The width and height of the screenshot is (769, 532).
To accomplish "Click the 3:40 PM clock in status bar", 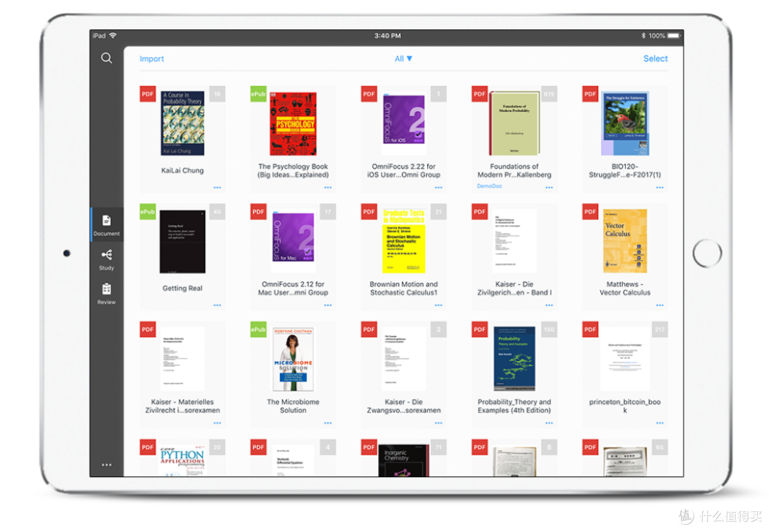I will tap(387, 36).
